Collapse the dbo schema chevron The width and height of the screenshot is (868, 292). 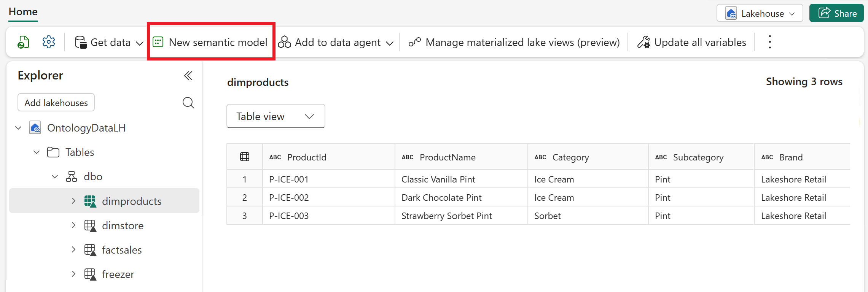(55, 177)
